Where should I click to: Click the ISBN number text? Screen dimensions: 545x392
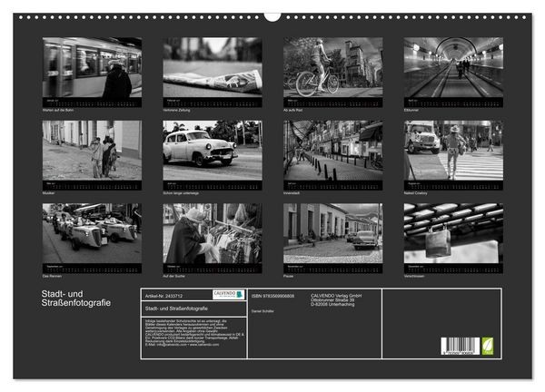272,296
